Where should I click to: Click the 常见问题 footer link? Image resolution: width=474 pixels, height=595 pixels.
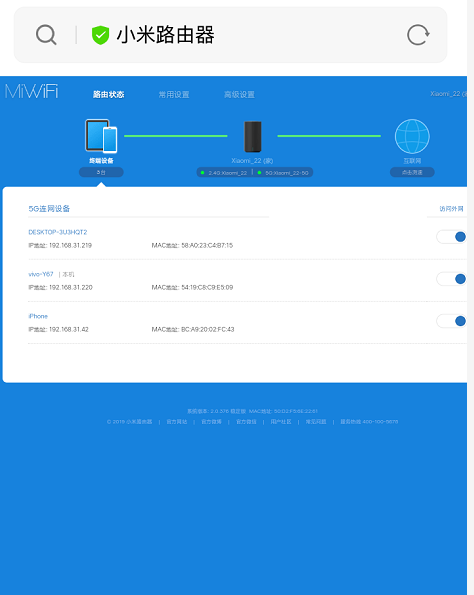pyautogui.click(x=316, y=422)
